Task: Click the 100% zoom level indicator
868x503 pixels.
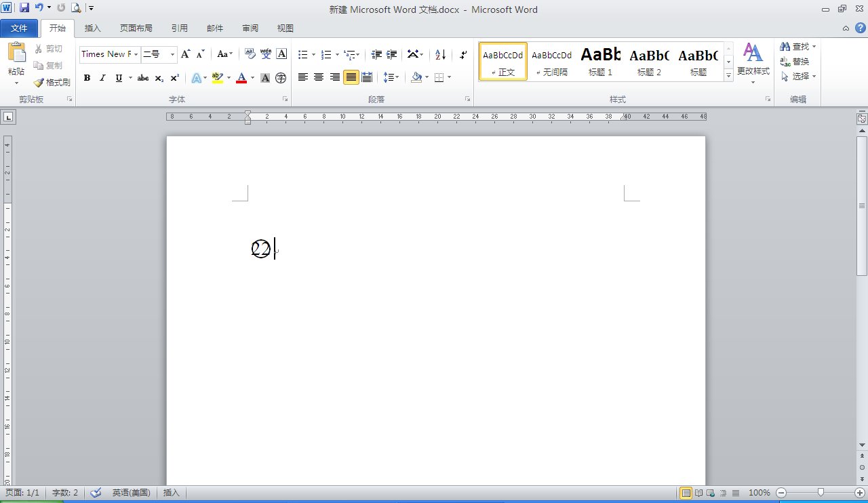Action: [759, 493]
